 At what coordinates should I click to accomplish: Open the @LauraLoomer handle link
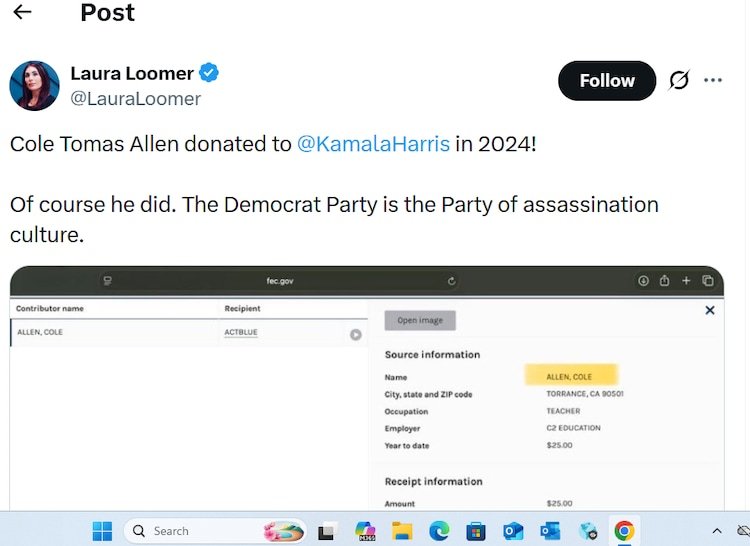[x=135, y=99]
